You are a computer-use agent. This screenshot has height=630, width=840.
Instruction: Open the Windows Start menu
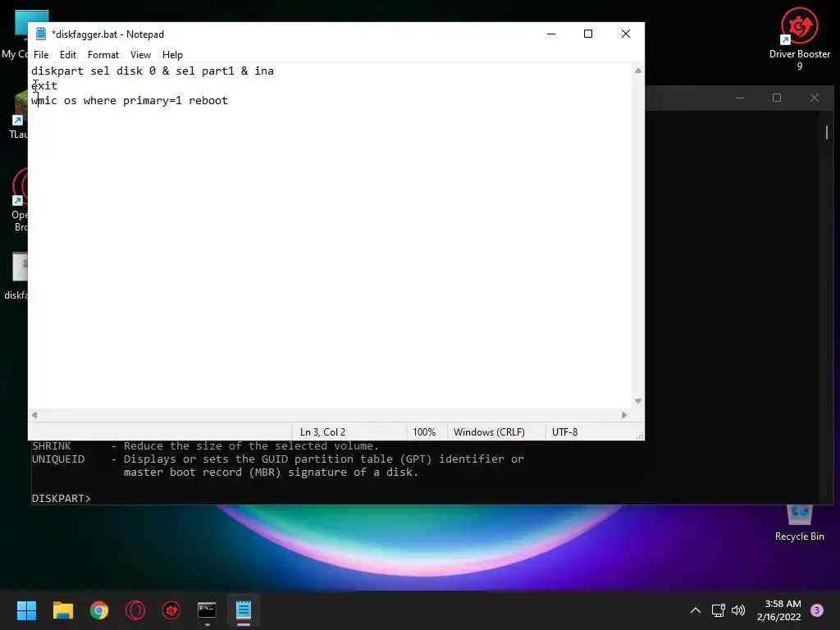click(26, 610)
